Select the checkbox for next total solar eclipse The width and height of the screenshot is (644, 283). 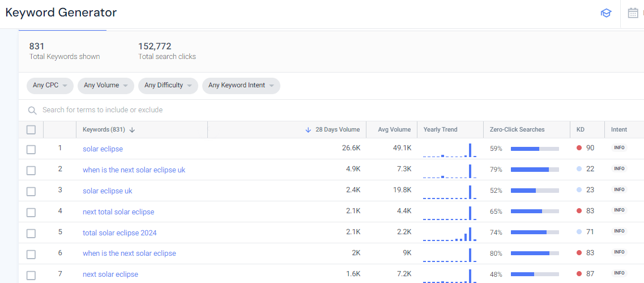click(31, 212)
